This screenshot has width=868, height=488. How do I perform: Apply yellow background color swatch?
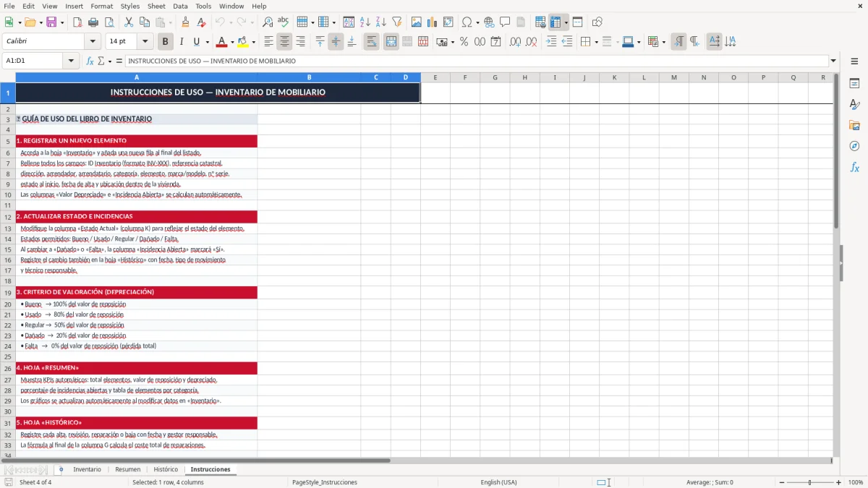click(243, 42)
